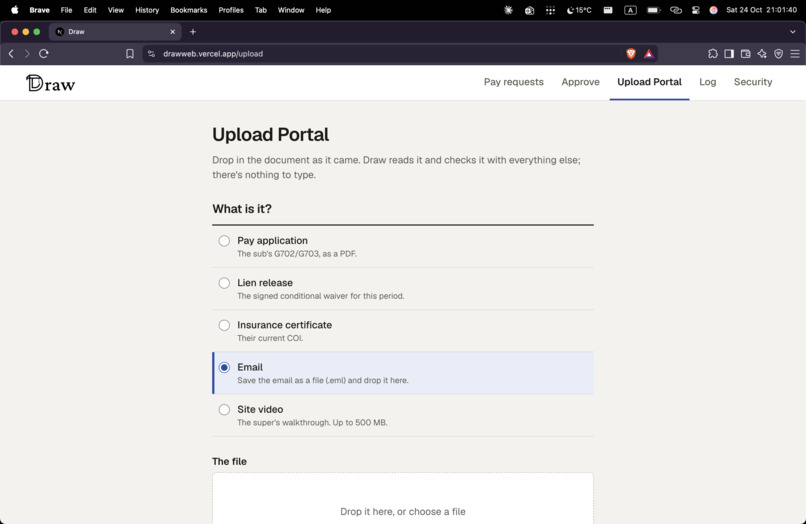Screen dimensions: 806x524
Task: Open Control Center in the menu bar
Action: (695, 10)
